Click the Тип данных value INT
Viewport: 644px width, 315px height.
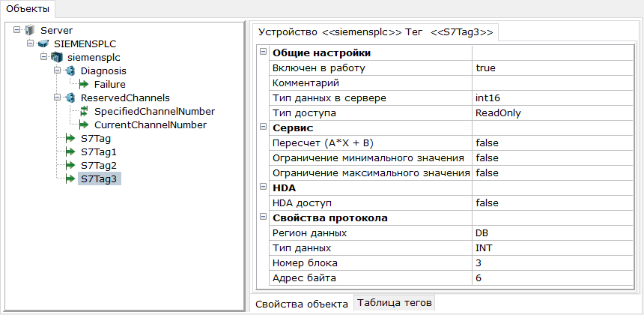(552, 248)
